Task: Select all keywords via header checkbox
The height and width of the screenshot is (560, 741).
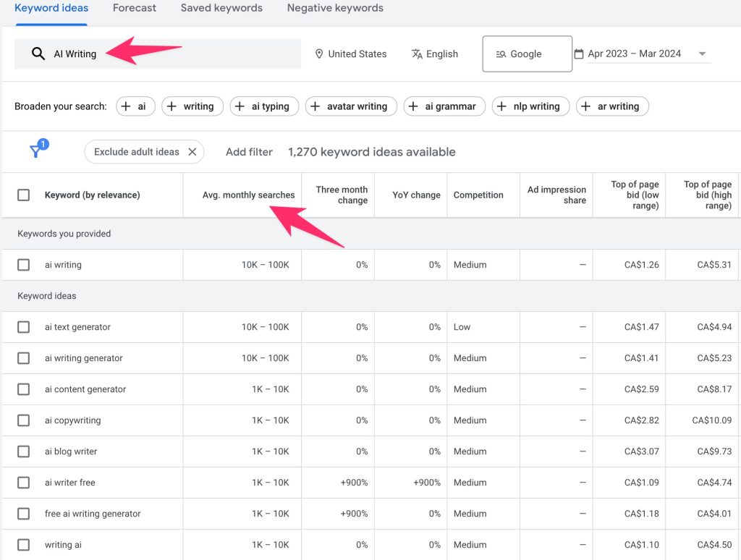Action: click(24, 195)
